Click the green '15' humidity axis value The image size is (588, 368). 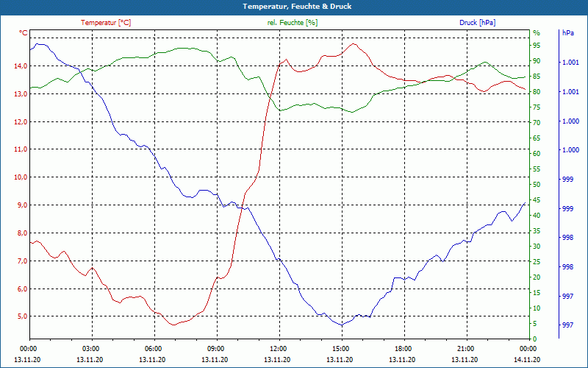point(537,292)
